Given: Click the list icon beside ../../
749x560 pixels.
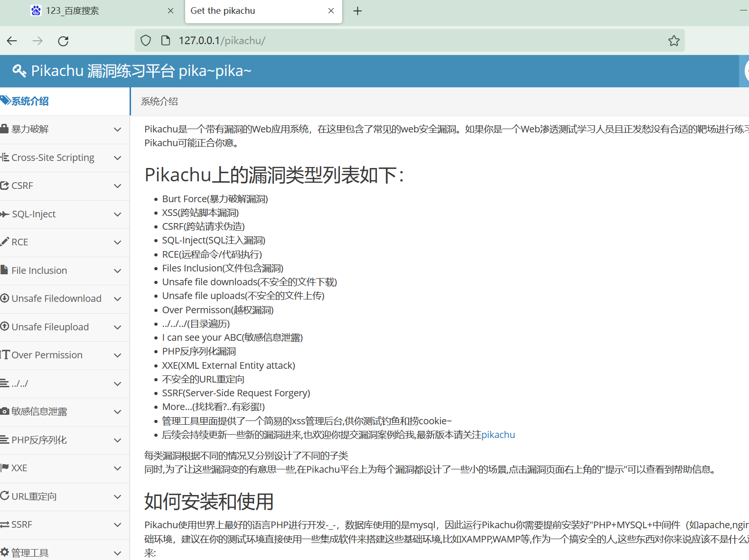Looking at the screenshot, I should click(5, 383).
